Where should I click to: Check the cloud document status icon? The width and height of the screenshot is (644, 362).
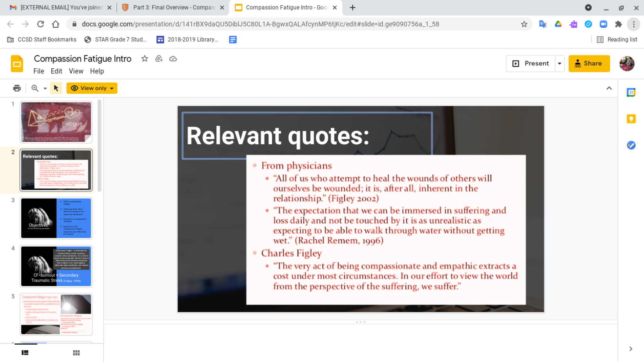173,59
